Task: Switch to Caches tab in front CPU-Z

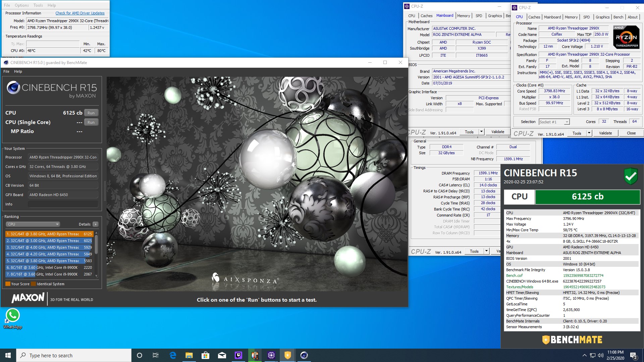Action: pos(534,17)
